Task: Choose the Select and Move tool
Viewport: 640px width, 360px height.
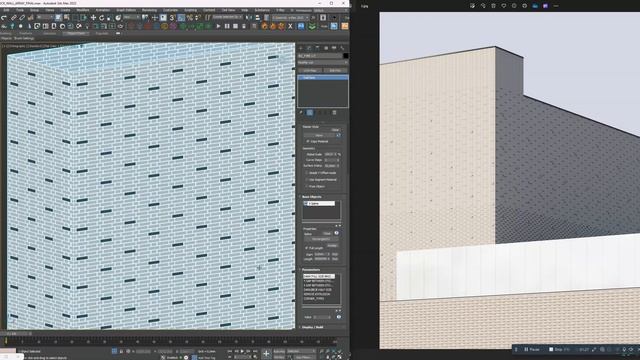Action: point(93,18)
